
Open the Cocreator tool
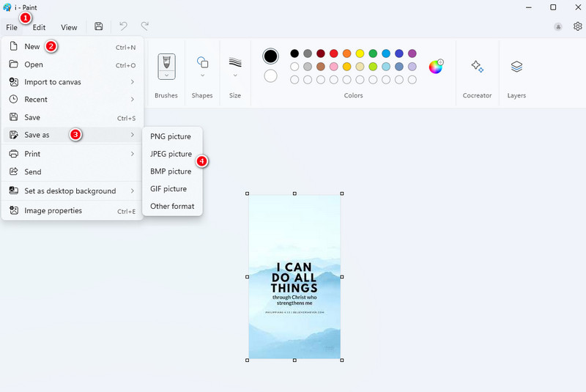pyautogui.click(x=477, y=67)
